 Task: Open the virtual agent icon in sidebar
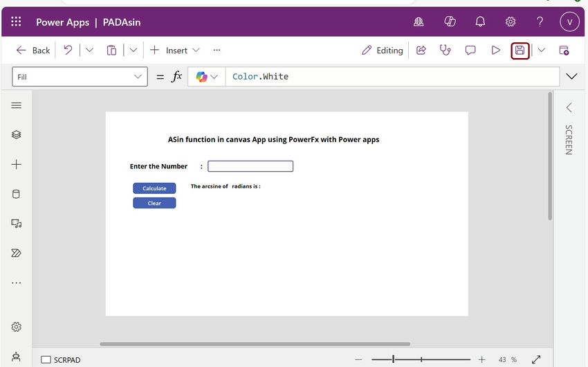point(16,357)
